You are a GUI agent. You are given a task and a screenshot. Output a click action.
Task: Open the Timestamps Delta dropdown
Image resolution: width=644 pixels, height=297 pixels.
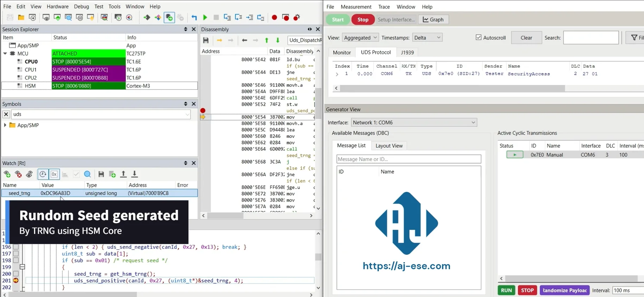pos(427,38)
